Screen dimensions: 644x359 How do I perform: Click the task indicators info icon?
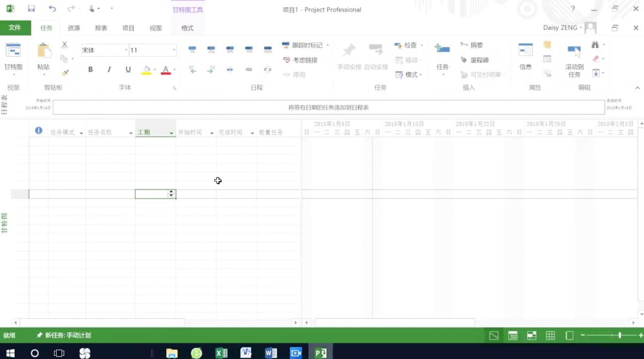(39, 131)
